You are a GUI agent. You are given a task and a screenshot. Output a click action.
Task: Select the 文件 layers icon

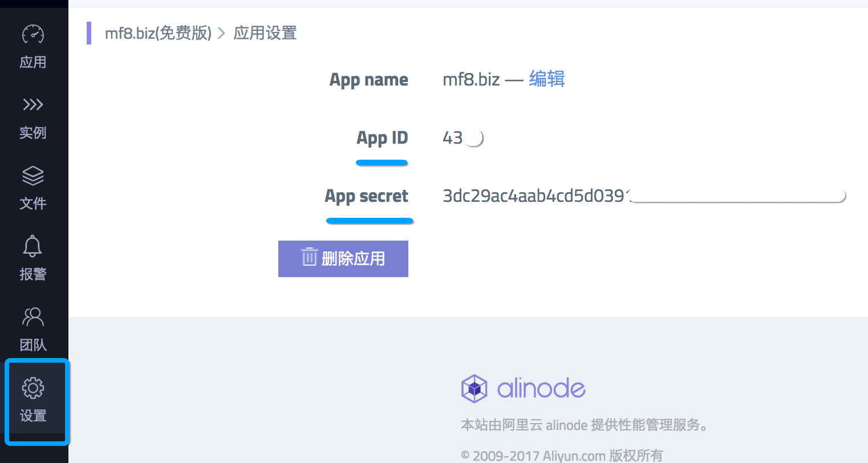pos(33,176)
